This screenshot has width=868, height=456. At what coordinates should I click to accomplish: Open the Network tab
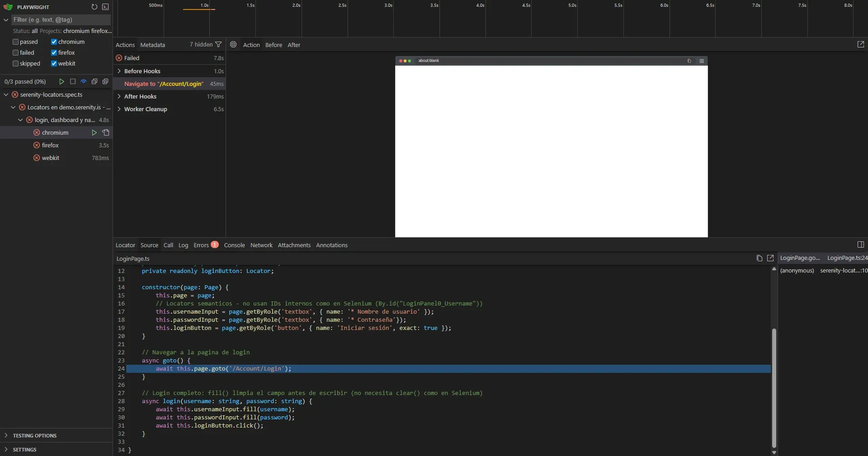(261, 245)
